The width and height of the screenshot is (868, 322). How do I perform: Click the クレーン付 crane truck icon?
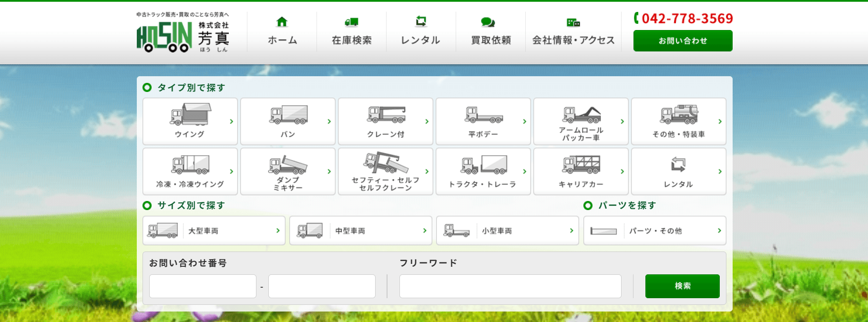click(x=386, y=114)
